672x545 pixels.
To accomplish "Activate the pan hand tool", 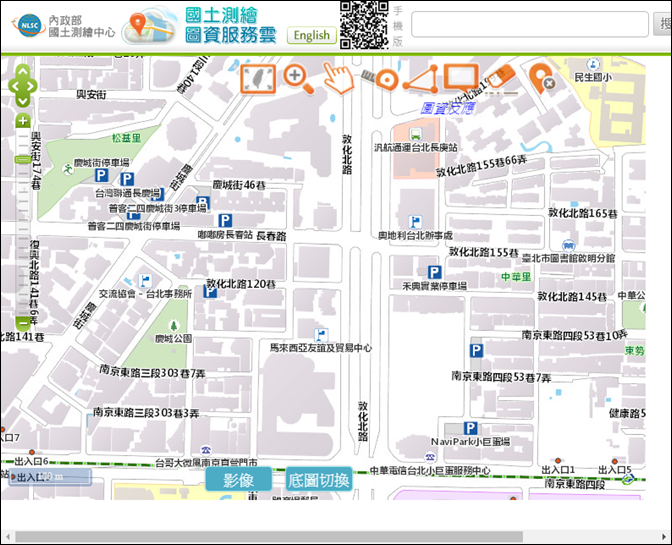I will click(339, 78).
